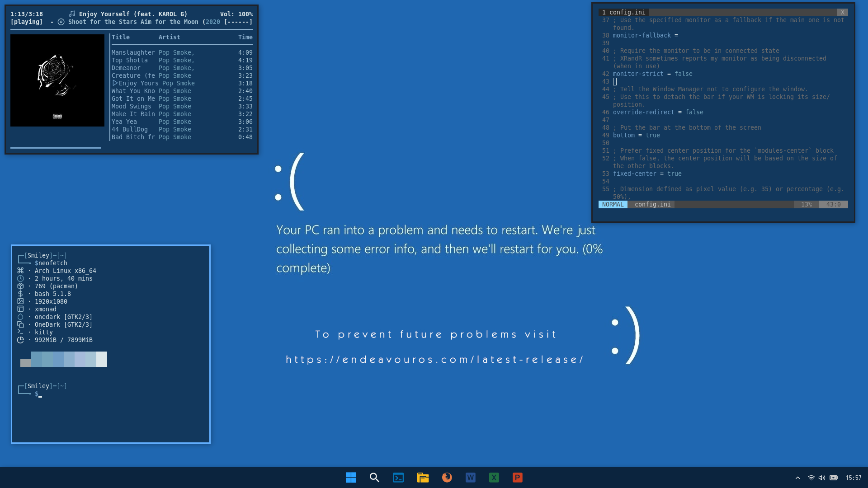Select the Creature track in the playlist
This screenshot has width=868, height=488.
click(182, 76)
